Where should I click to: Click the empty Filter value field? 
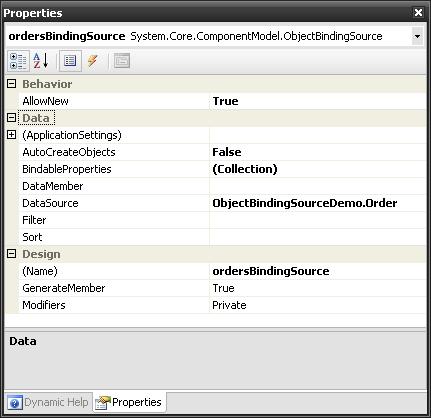coord(317,220)
